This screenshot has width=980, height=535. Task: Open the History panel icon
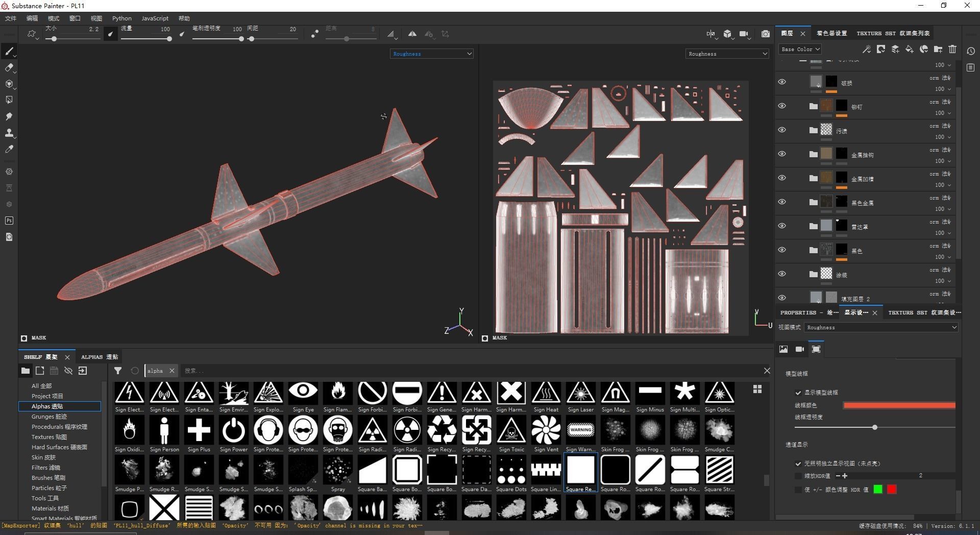pyautogui.click(x=970, y=51)
